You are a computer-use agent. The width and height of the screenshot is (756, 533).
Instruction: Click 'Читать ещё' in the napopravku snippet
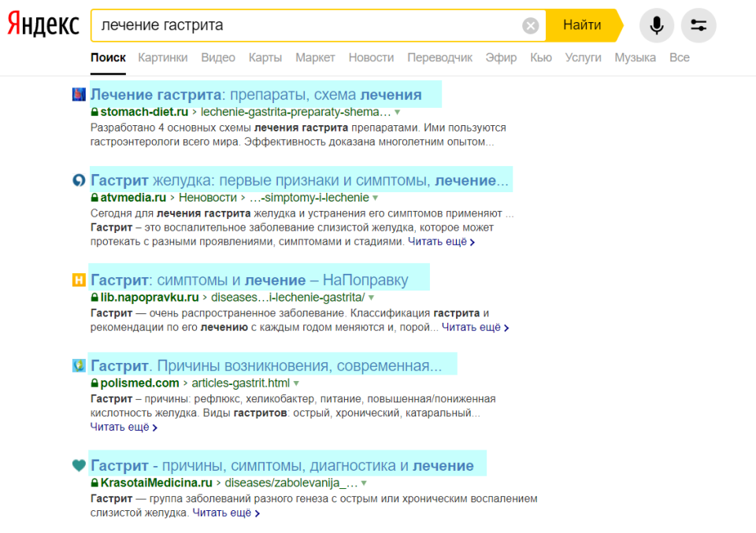(475, 328)
